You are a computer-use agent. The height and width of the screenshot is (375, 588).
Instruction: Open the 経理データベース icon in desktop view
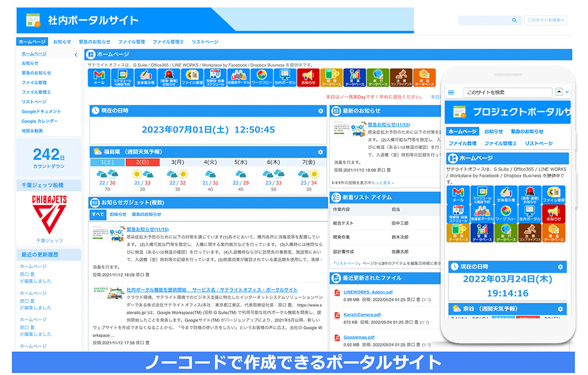[x=332, y=78]
